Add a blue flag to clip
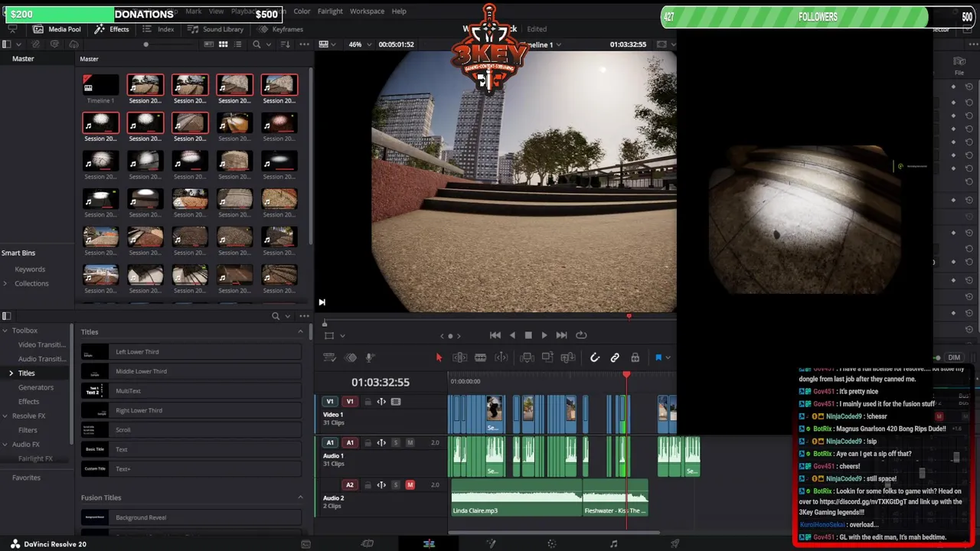Image resolution: width=980 pixels, height=551 pixels. click(658, 357)
